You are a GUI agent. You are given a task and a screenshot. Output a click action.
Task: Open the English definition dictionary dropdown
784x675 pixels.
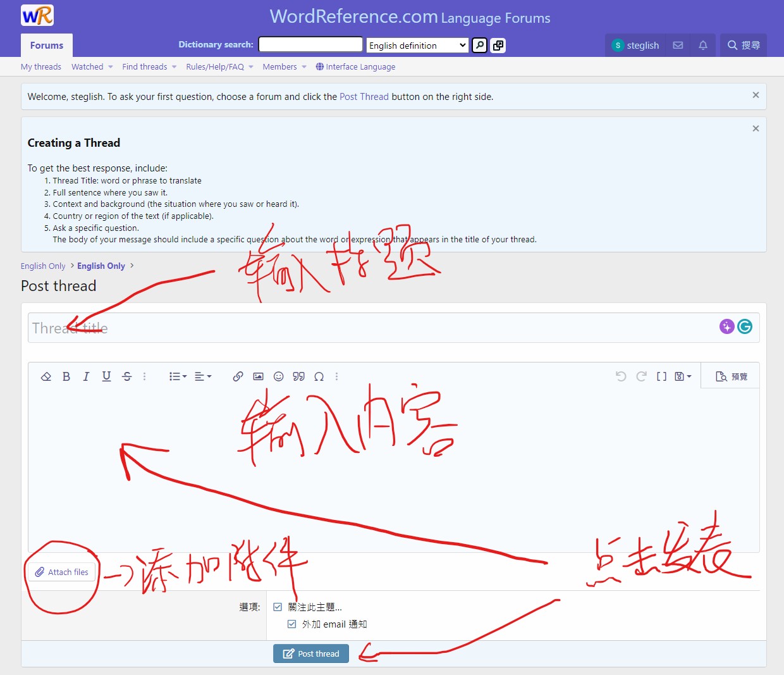point(418,46)
